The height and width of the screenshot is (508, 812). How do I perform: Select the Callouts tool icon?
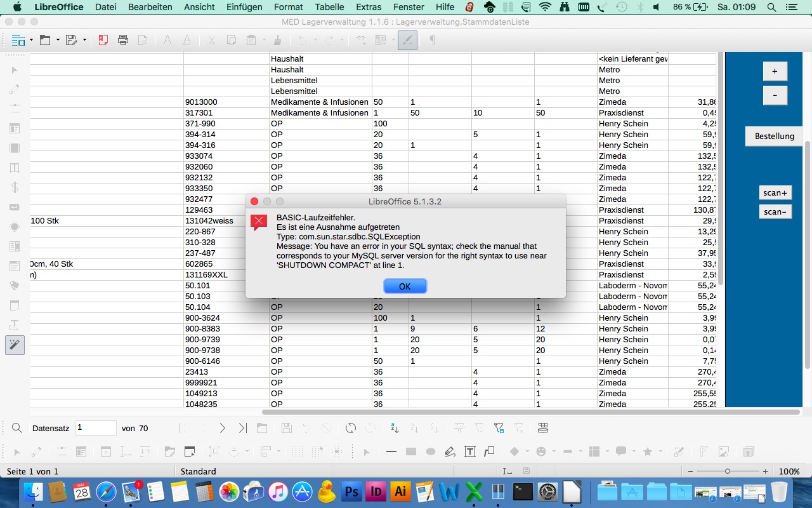point(489,451)
